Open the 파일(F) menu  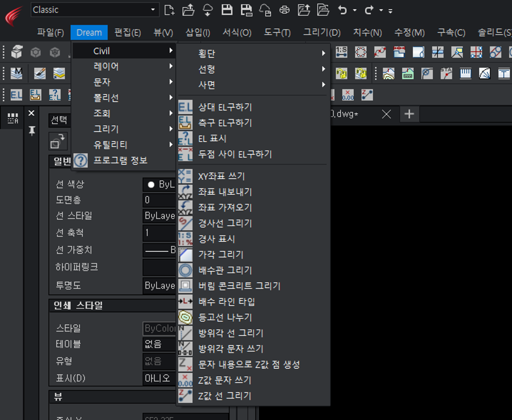click(50, 33)
